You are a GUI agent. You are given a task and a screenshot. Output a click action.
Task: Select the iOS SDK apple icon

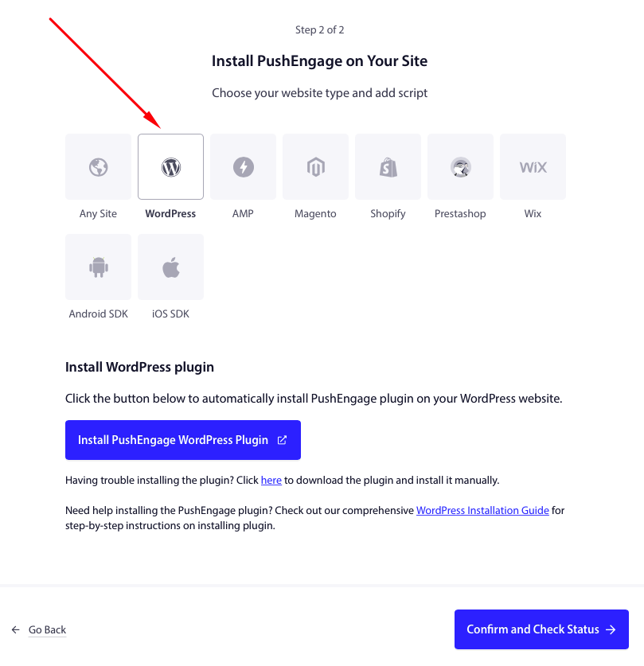(x=170, y=267)
